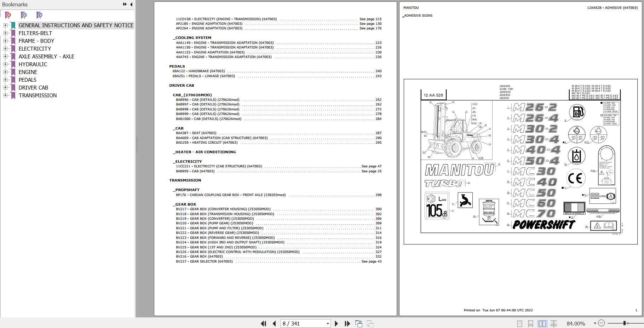Open the PEDALS bookmark
Image resolution: width=644 pixels, height=328 pixels.
pos(28,80)
